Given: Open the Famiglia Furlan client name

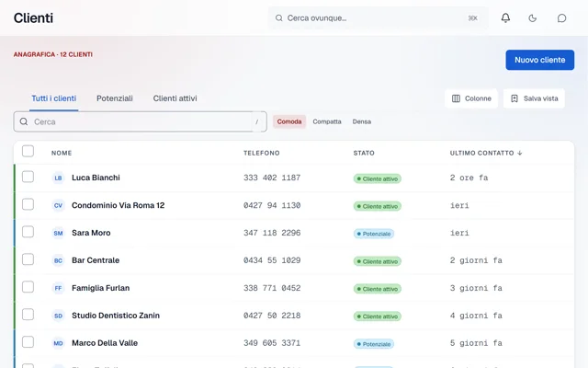Looking at the screenshot, I should [100, 288].
